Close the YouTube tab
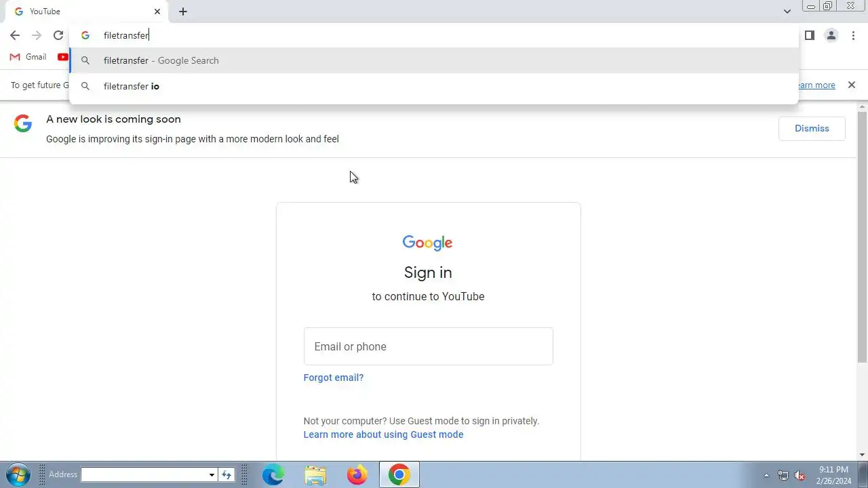 (x=157, y=12)
